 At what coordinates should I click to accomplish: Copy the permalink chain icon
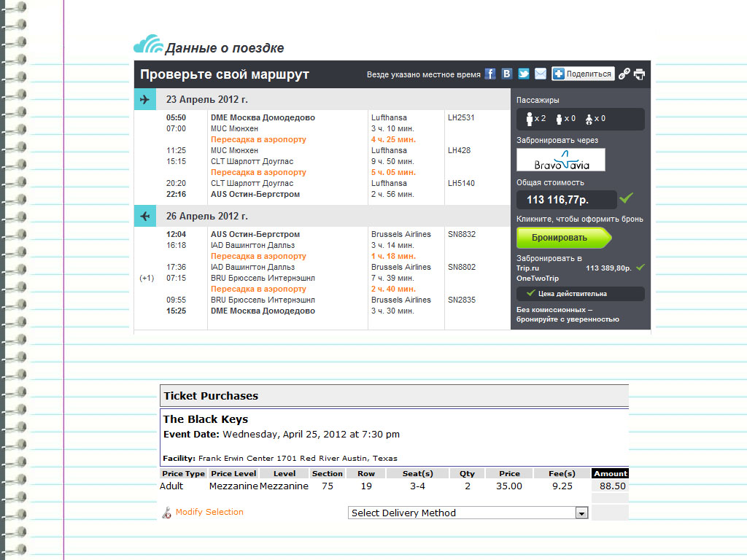624,74
